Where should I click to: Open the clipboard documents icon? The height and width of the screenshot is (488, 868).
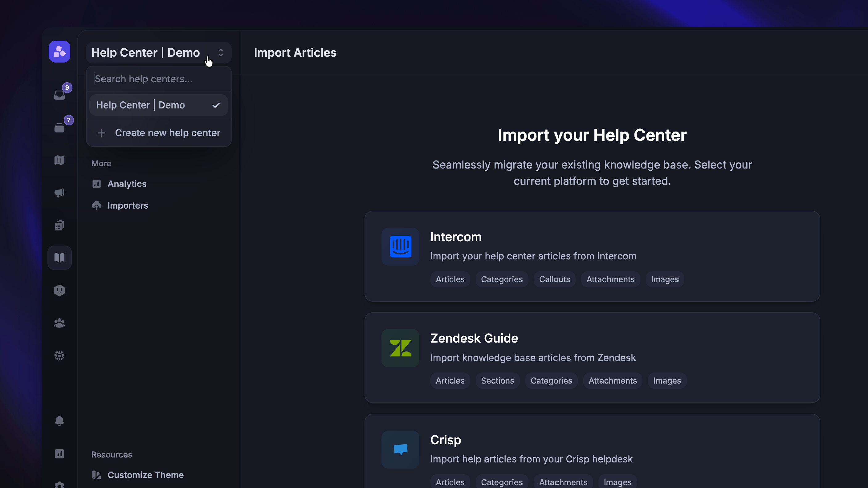point(59,225)
